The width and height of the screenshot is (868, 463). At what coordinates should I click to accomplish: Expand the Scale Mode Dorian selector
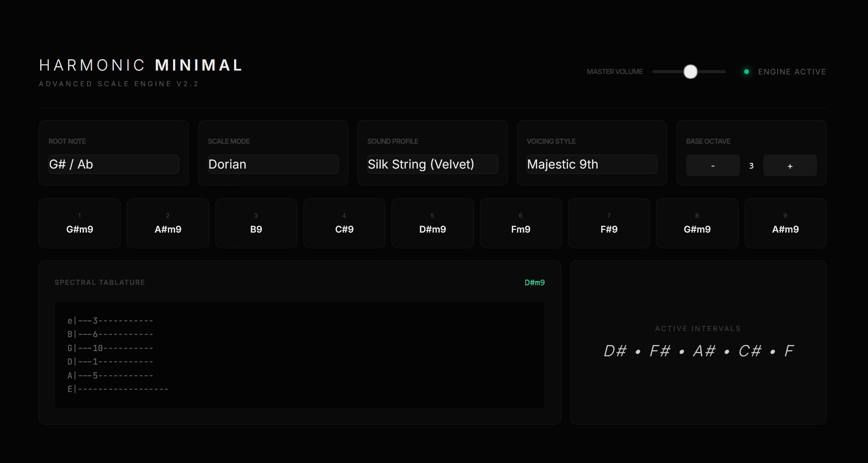(x=273, y=164)
